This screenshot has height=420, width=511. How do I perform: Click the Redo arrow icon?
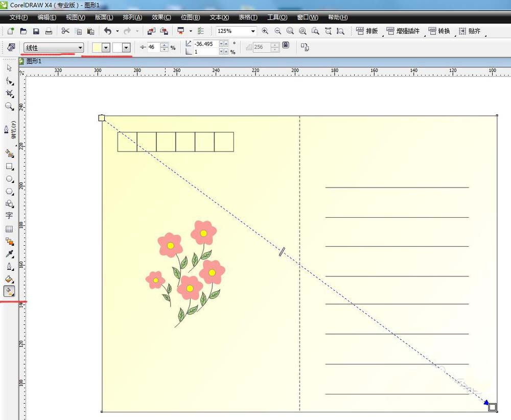[127, 31]
